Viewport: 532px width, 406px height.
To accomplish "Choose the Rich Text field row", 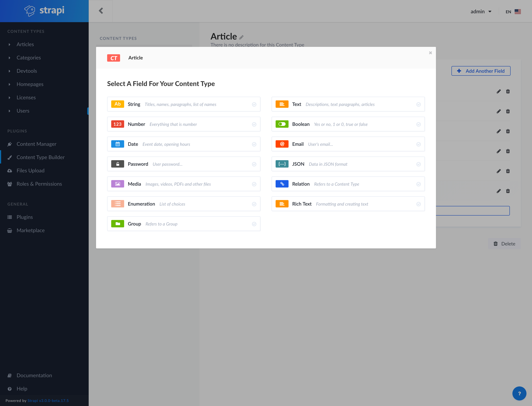I will pyautogui.click(x=348, y=204).
